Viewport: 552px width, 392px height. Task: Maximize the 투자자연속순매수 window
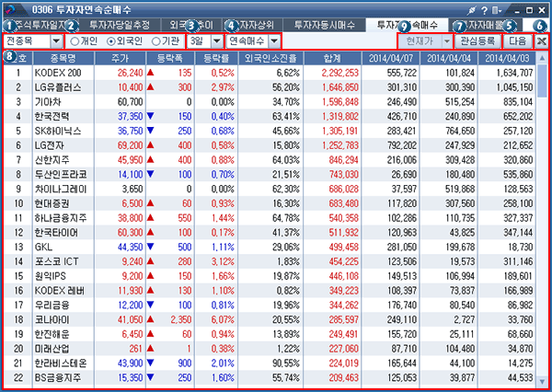coord(529,10)
